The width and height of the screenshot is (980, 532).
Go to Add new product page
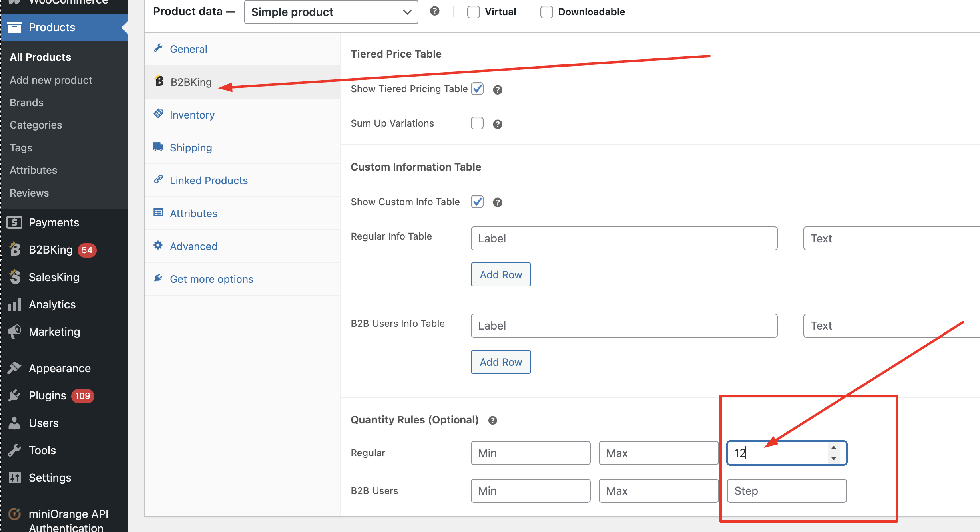51,80
